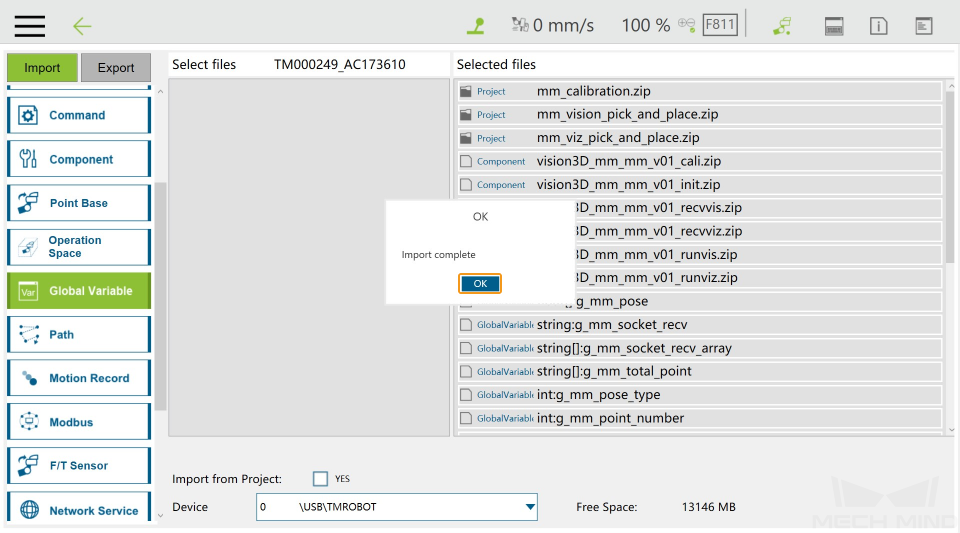Select the mm_calibration.zip project row
This screenshot has width=960, height=533.
click(700, 91)
